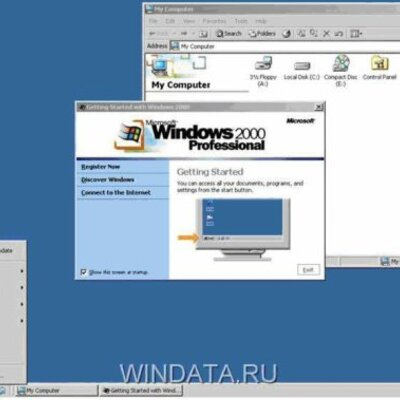Click the My Computer icon in the Address bar
The image size is (400, 400).
(174, 46)
